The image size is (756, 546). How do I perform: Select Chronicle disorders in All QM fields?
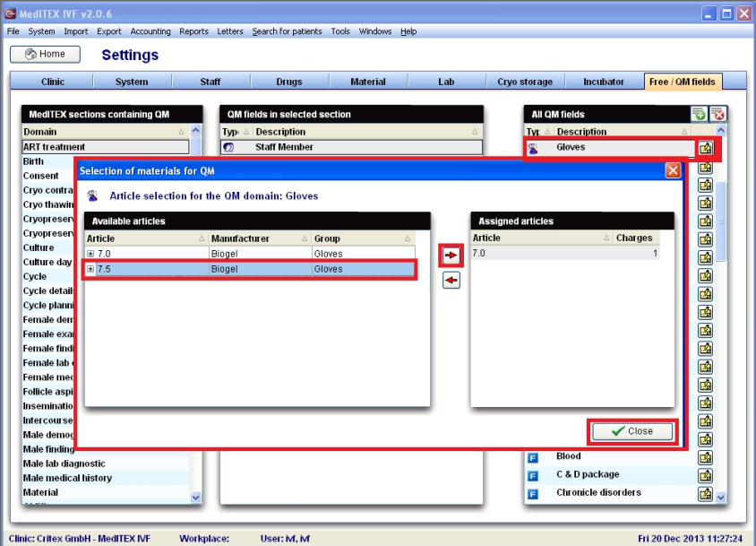tap(610, 493)
